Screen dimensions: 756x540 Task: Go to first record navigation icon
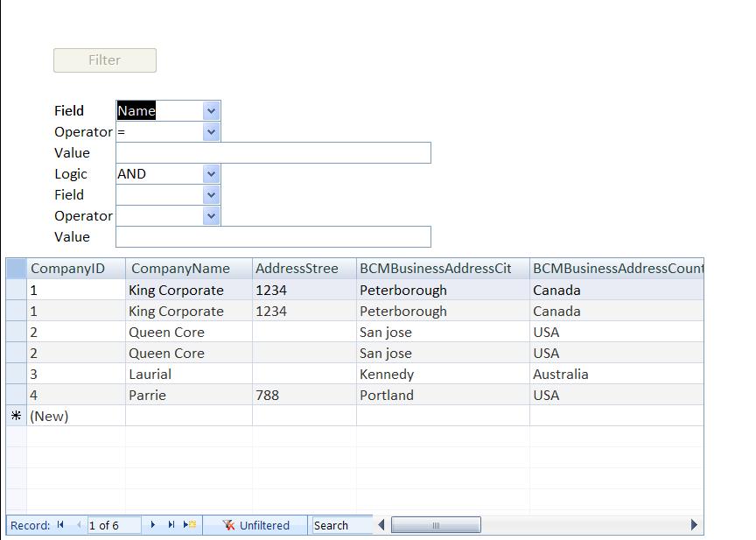(60, 525)
